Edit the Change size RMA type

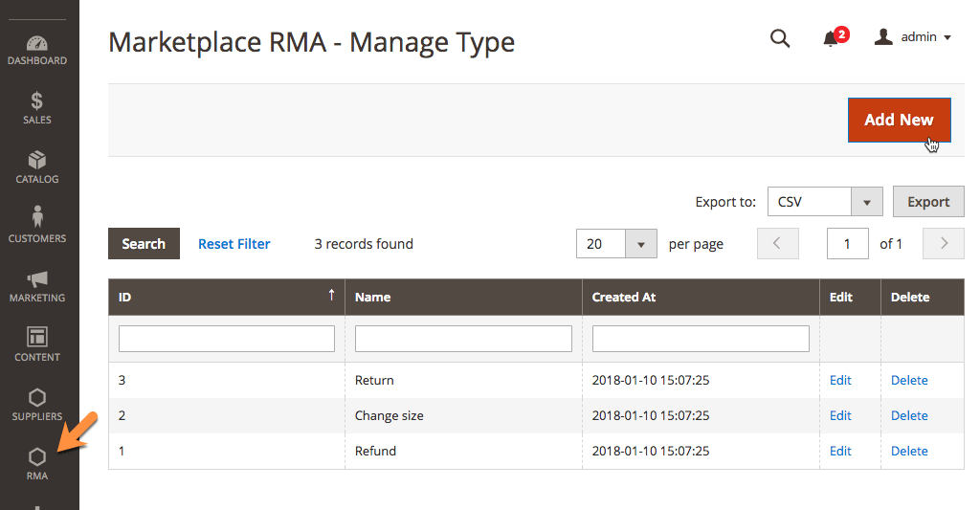(x=840, y=415)
